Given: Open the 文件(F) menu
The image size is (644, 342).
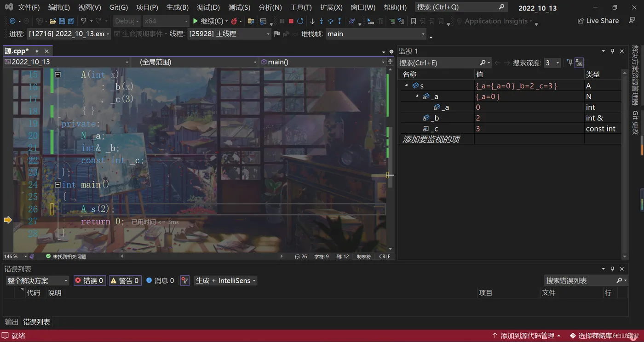Looking at the screenshot, I should point(29,7).
